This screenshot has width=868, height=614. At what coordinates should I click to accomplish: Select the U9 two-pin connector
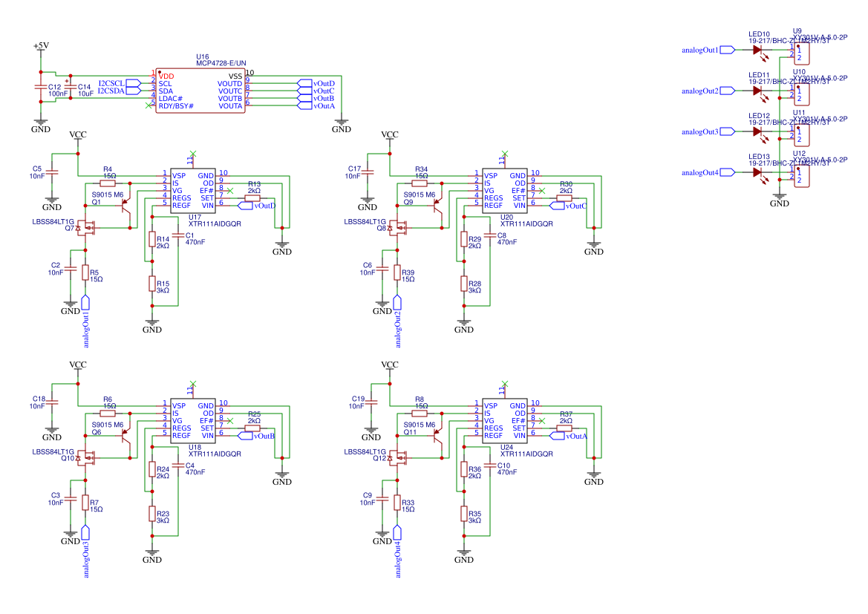[x=802, y=53]
